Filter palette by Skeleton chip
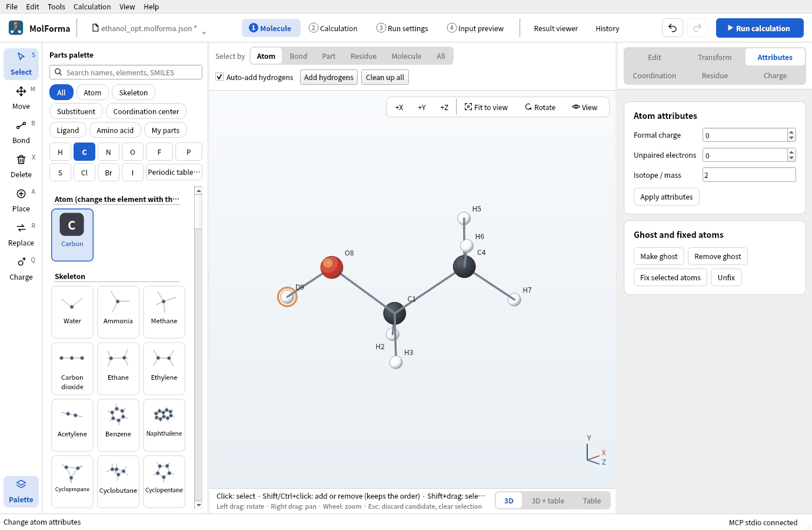The image size is (812, 530). click(134, 92)
